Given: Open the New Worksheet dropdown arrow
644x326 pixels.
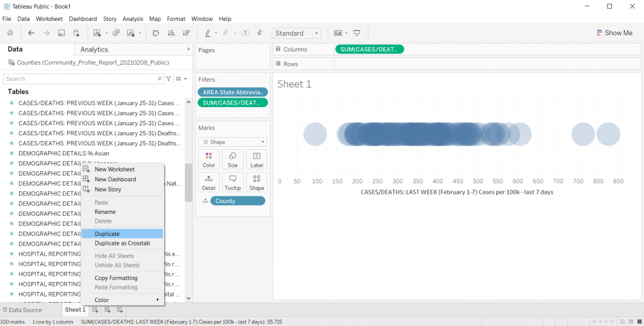Looking at the screenshot, I should pyautogui.click(x=106, y=33).
